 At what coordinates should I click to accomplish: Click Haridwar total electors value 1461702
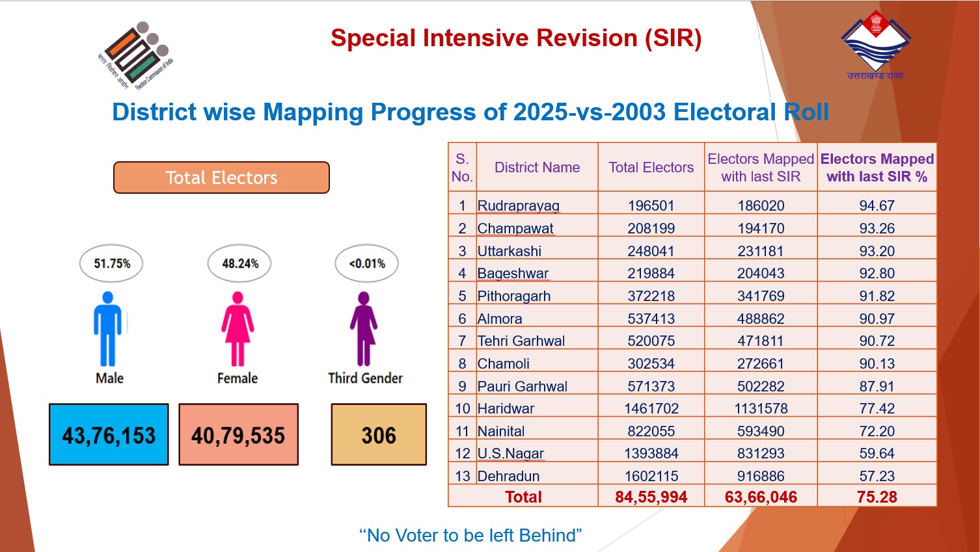click(651, 408)
